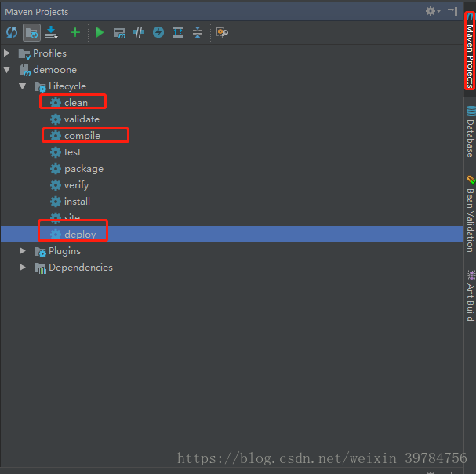
Task: Click the gear icon beside compile
Action: pyautogui.click(x=56, y=136)
